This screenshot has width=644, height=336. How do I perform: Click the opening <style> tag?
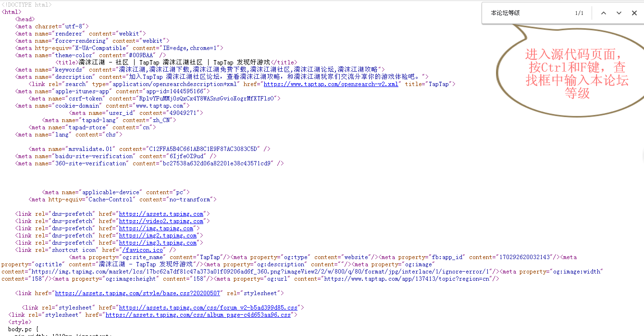20,322
